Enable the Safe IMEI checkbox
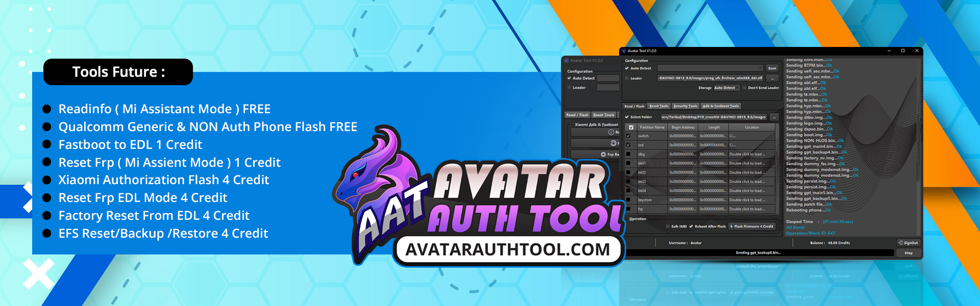Viewport: 980px width, 306px height. (668, 226)
